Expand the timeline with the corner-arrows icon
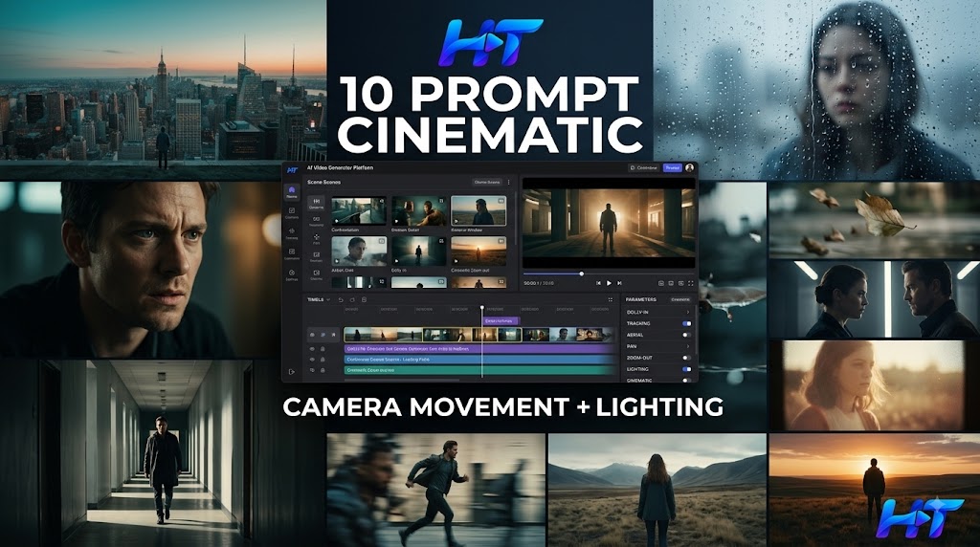 tap(610, 299)
